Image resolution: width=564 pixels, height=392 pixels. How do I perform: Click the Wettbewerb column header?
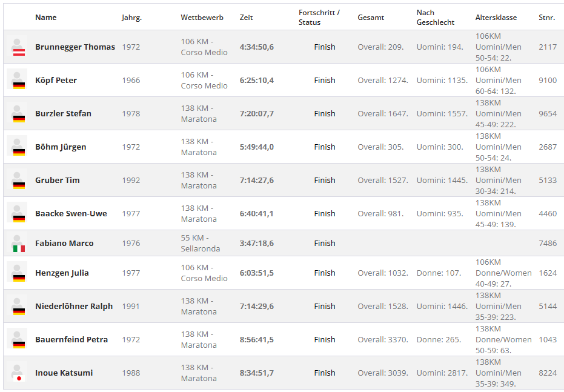point(202,17)
